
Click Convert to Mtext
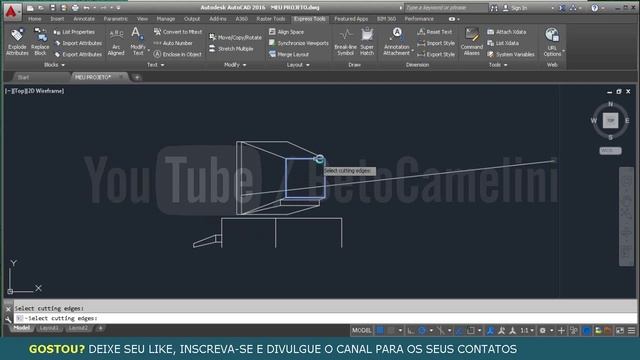178,32
